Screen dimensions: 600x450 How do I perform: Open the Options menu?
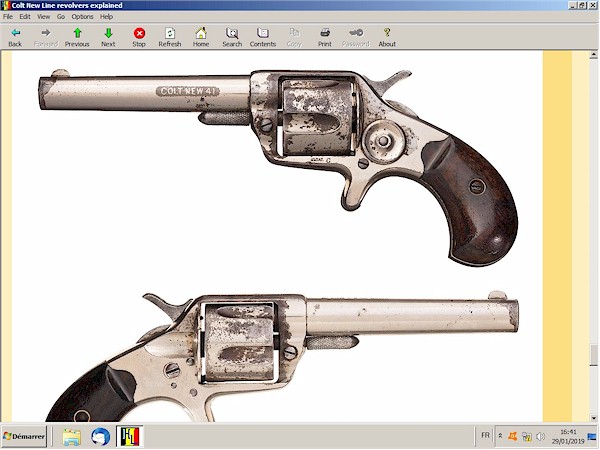[82, 16]
